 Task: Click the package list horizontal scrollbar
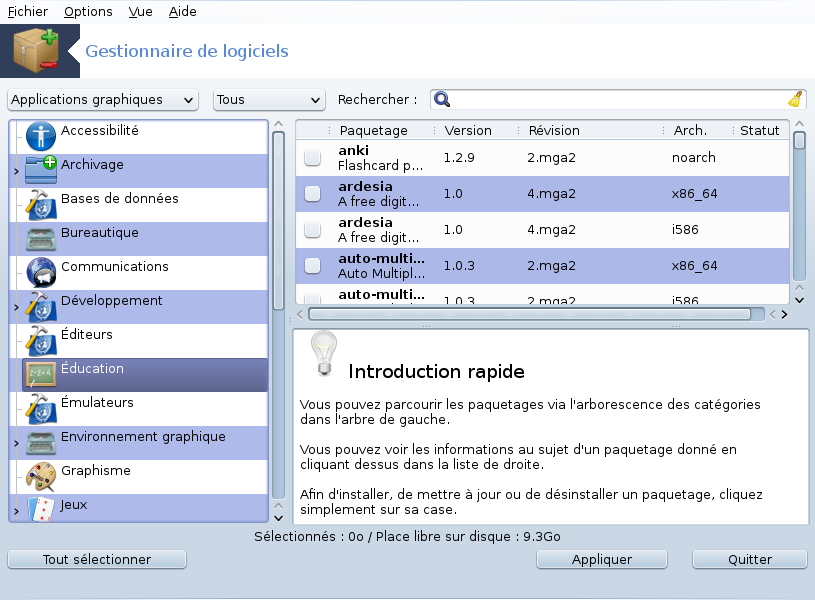tap(530, 314)
